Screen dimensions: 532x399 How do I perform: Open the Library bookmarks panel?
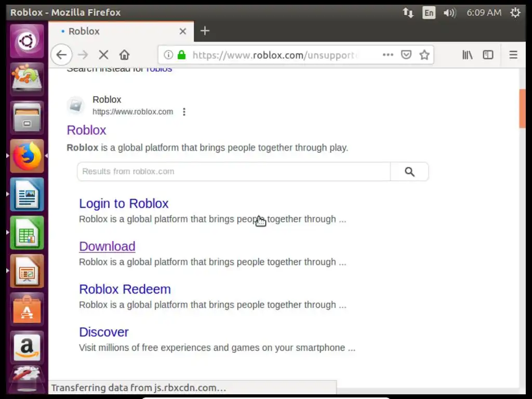click(x=467, y=55)
